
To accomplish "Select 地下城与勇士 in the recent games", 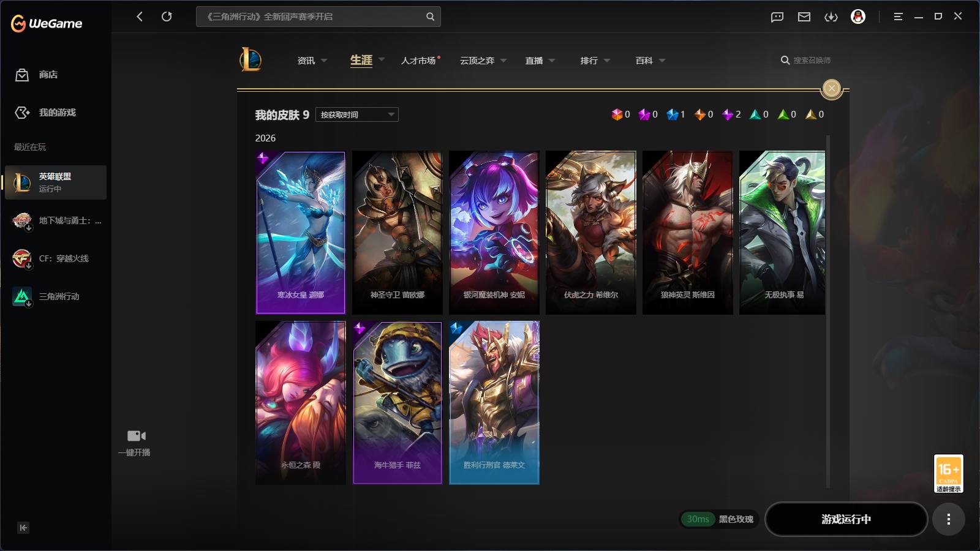I will 56,220.
